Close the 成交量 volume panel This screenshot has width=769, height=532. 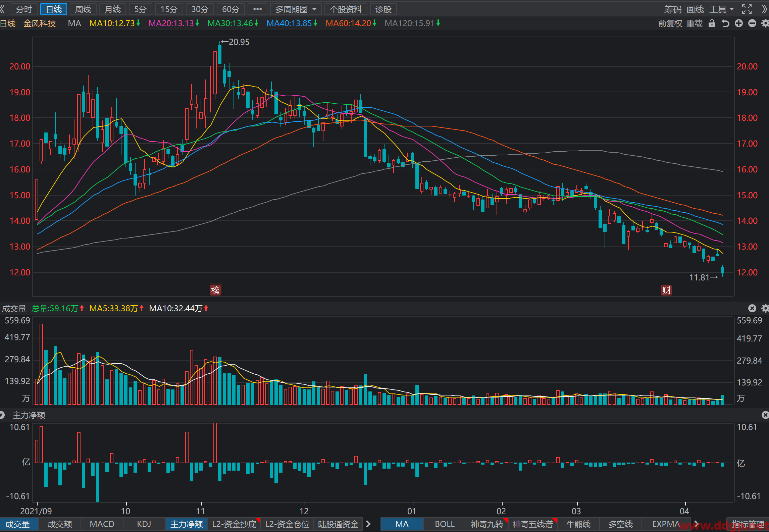(752, 308)
